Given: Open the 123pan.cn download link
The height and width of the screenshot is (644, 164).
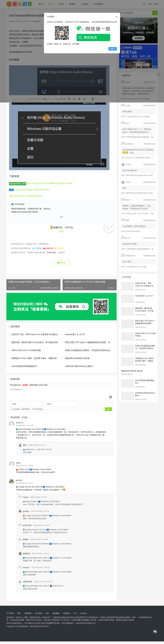Looking at the screenshot, I should (x=32, y=190).
